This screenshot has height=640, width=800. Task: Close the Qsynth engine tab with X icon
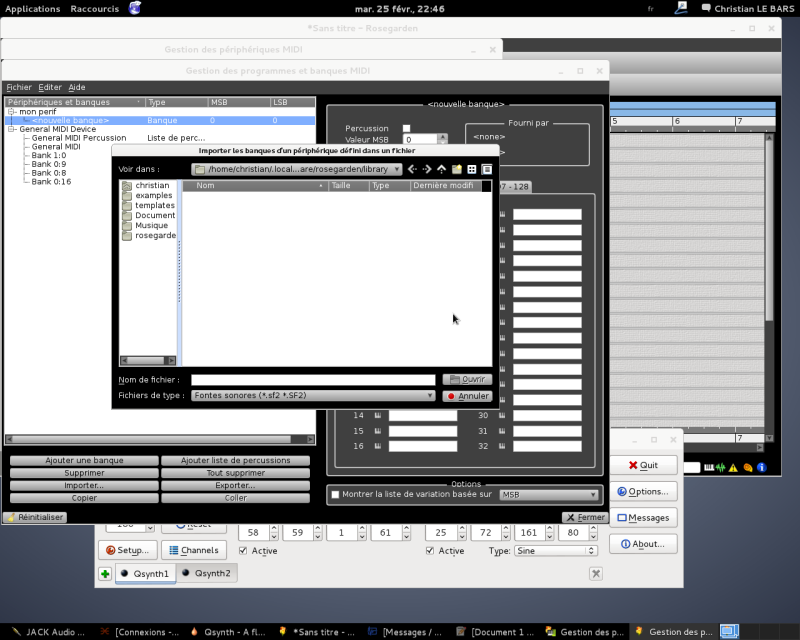pyautogui.click(x=595, y=574)
